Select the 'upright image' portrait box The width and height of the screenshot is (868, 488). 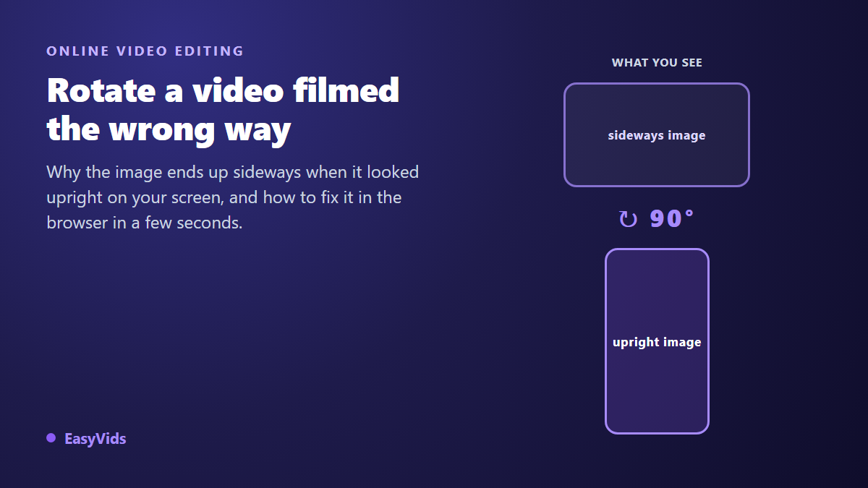[657, 341]
